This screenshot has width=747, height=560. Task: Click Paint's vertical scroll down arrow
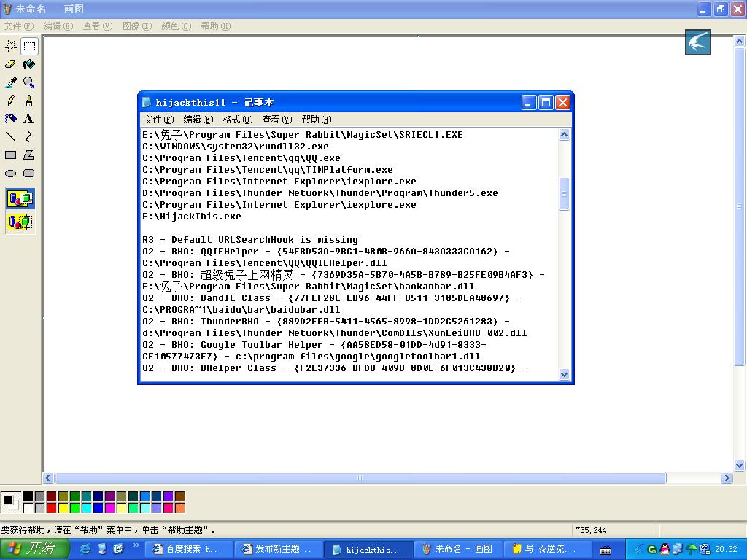click(740, 466)
